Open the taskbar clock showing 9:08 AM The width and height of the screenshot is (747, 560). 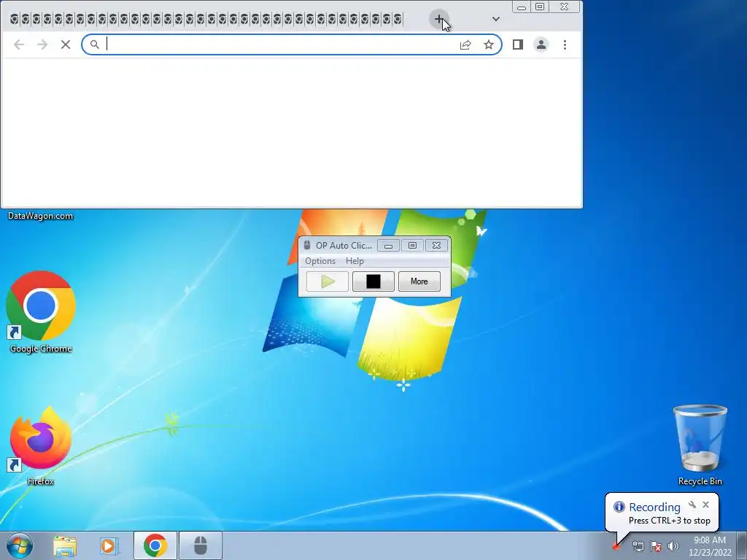tap(710, 545)
